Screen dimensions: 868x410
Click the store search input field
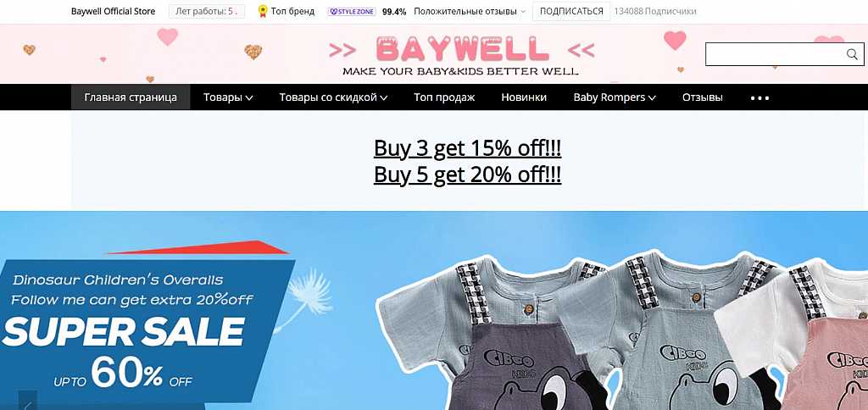click(x=776, y=53)
